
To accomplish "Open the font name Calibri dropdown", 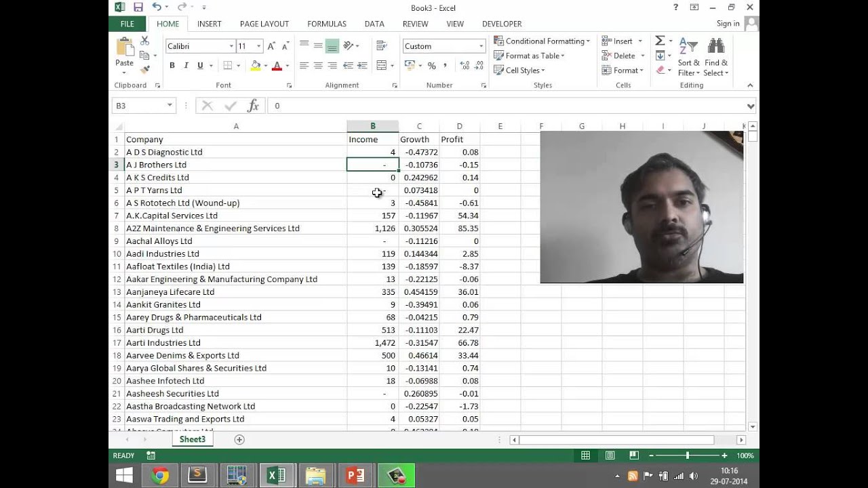I will (x=231, y=46).
